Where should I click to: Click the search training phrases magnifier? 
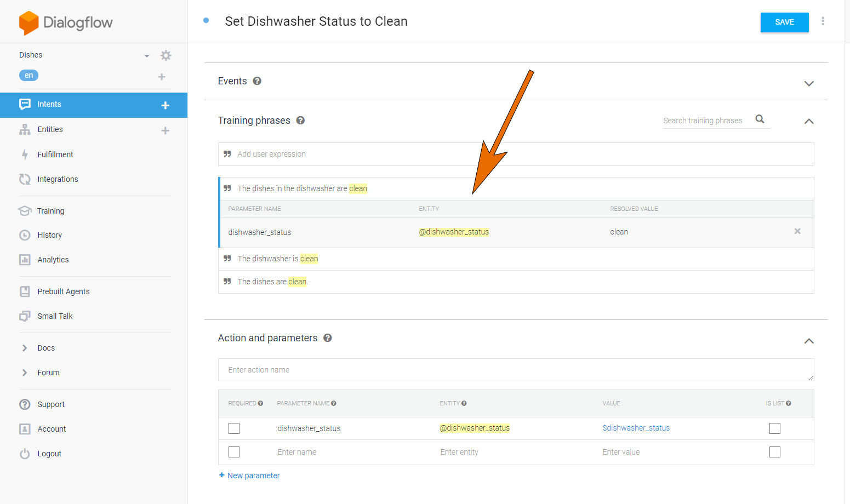point(760,119)
